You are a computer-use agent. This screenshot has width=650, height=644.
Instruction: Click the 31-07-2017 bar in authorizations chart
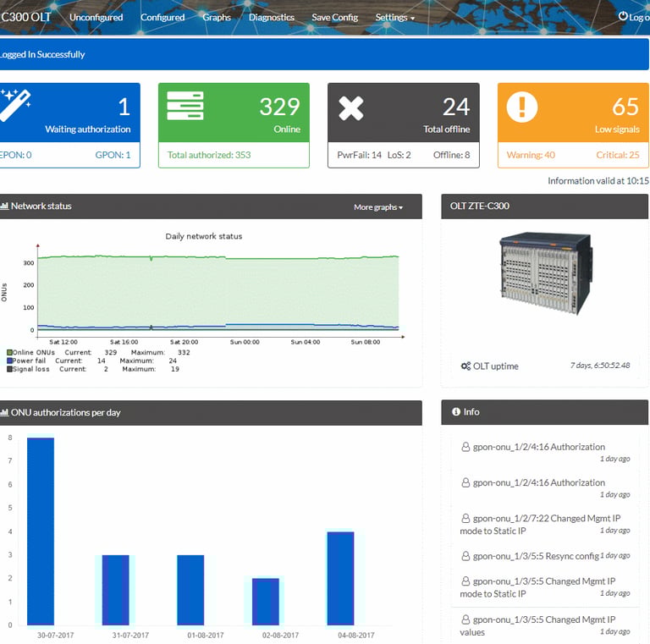coord(116,590)
